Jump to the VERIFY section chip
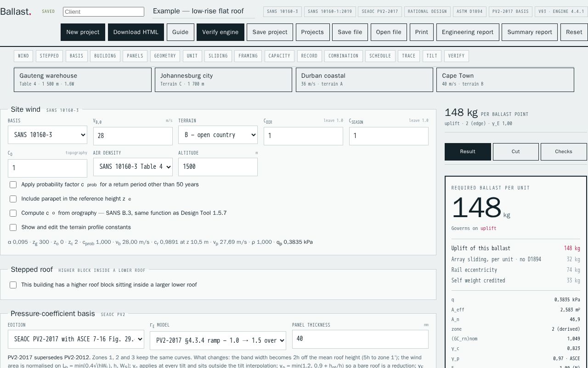588x368 pixels. pos(457,56)
